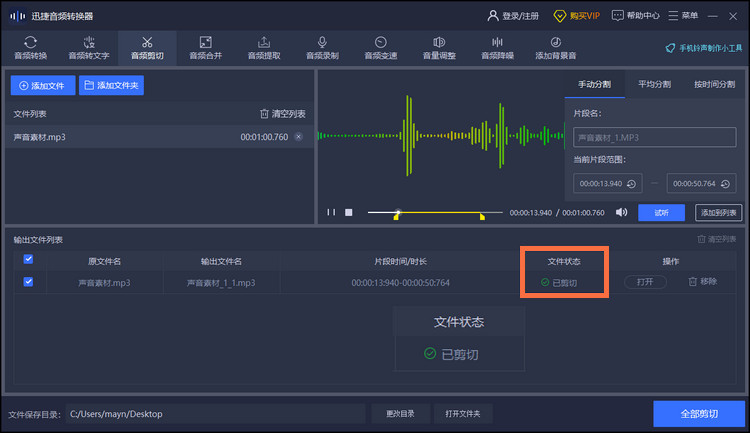Image resolution: width=750 pixels, height=433 pixels.
Task: Open the 音频变速 speed change tool
Action: [x=381, y=48]
